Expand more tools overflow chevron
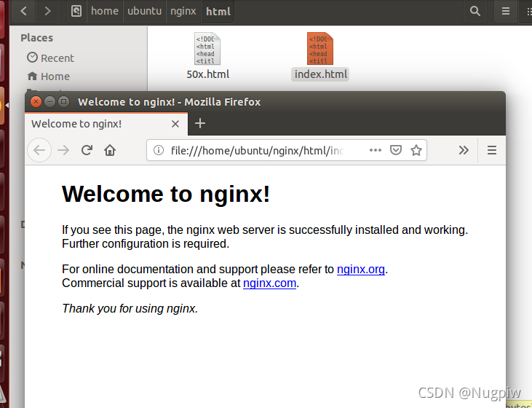The height and width of the screenshot is (408, 532). coord(464,150)
